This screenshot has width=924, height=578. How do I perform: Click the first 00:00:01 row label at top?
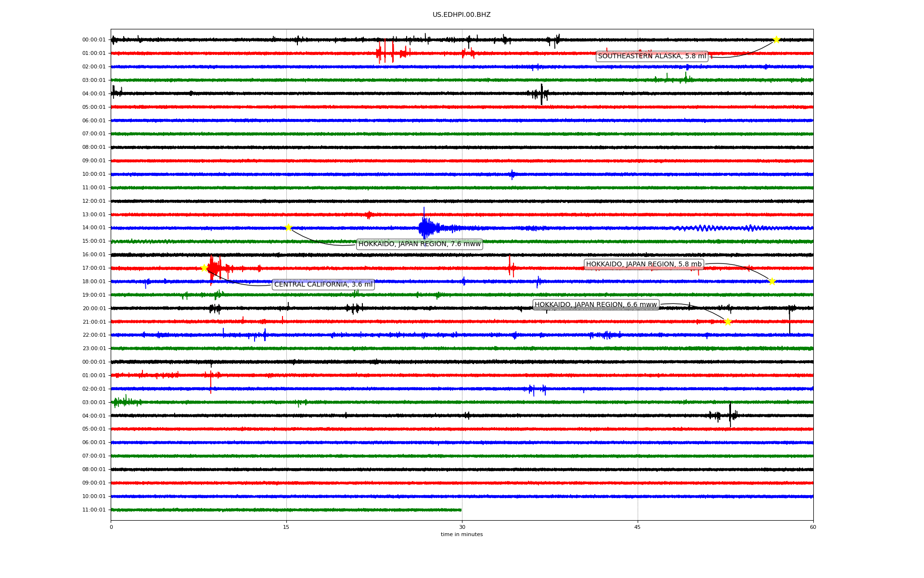click(94, 40)
